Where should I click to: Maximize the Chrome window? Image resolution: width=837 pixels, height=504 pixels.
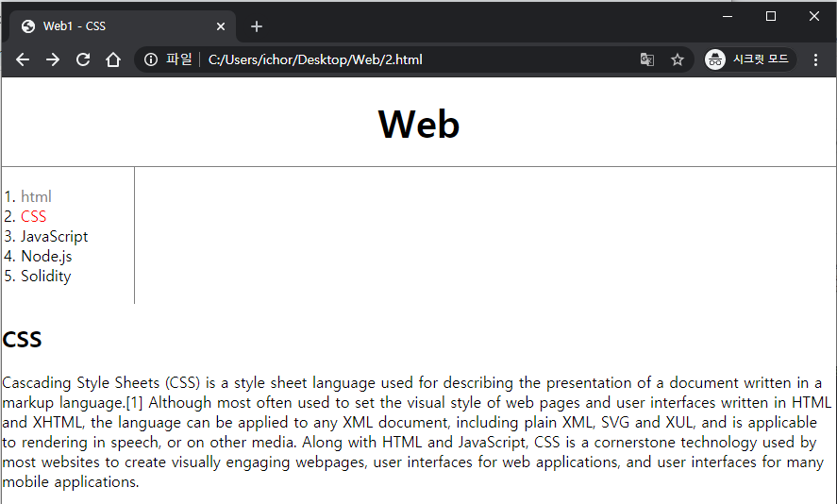pyautogui.click(x=771, y=17)
